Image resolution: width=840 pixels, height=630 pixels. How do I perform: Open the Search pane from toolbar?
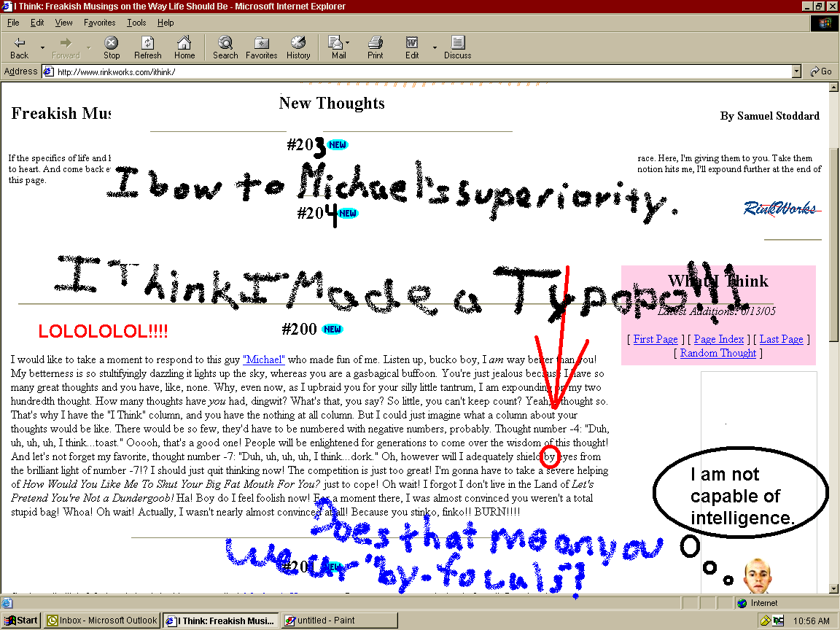[225, 43]
